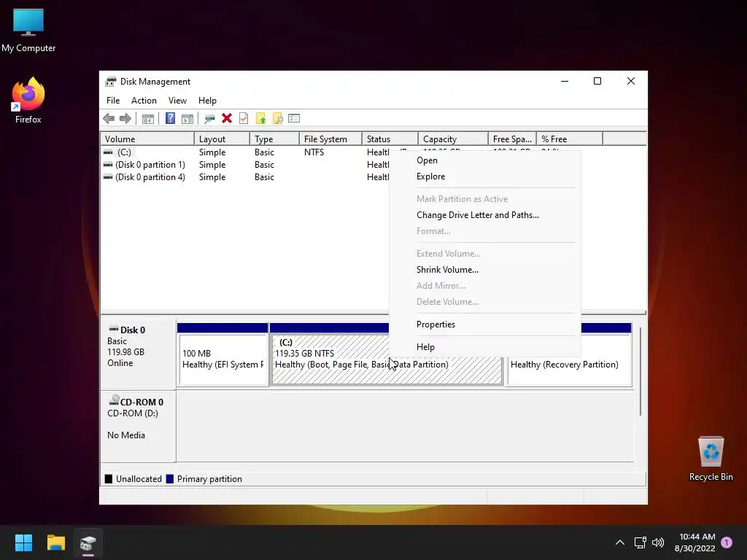This screenshot has height=560, width=747.
Task: Select Shrink Volume from context menu
Action: (485, 270)
